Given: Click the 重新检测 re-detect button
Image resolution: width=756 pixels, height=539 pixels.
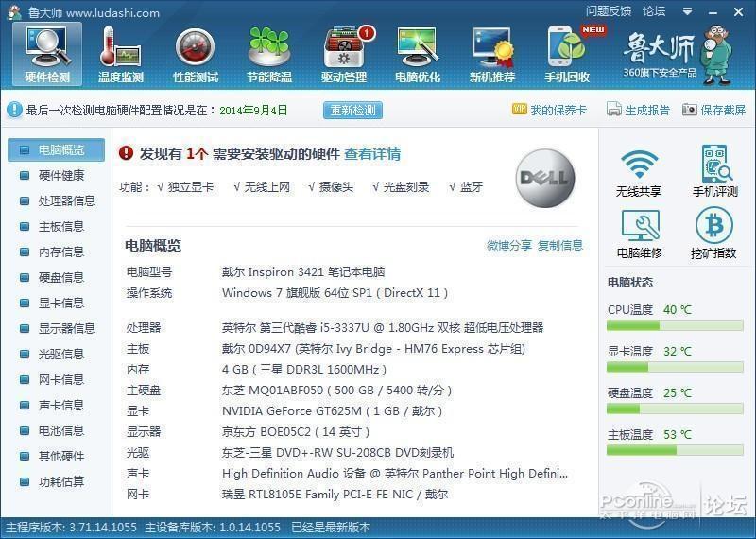Looking at the screenshot, I should (x=352, y=110).
